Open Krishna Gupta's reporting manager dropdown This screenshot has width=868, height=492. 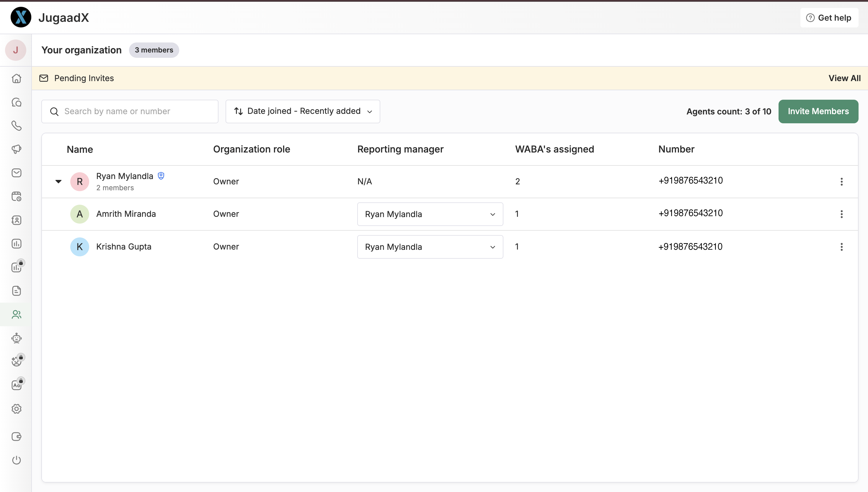coord(430,247)
